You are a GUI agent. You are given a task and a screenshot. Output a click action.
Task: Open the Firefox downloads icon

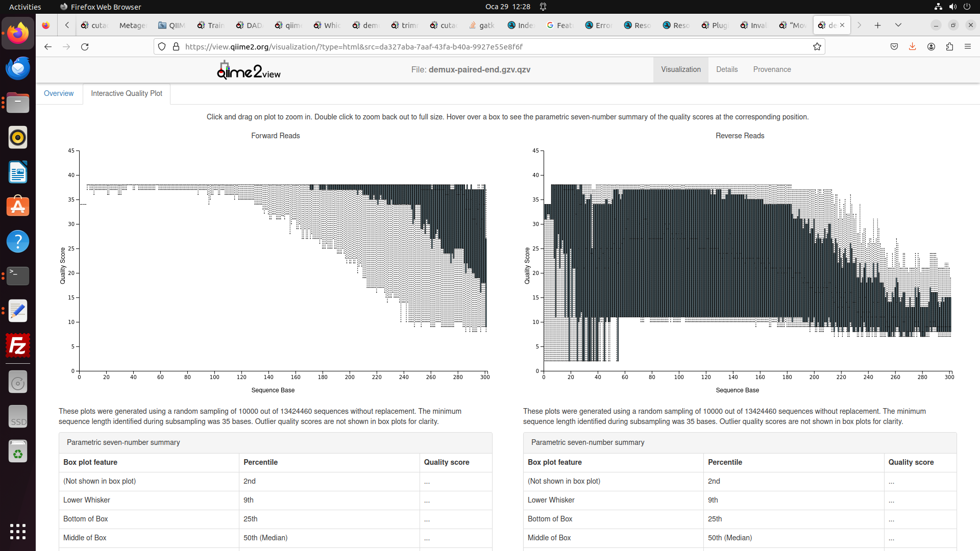coord(912,46)
